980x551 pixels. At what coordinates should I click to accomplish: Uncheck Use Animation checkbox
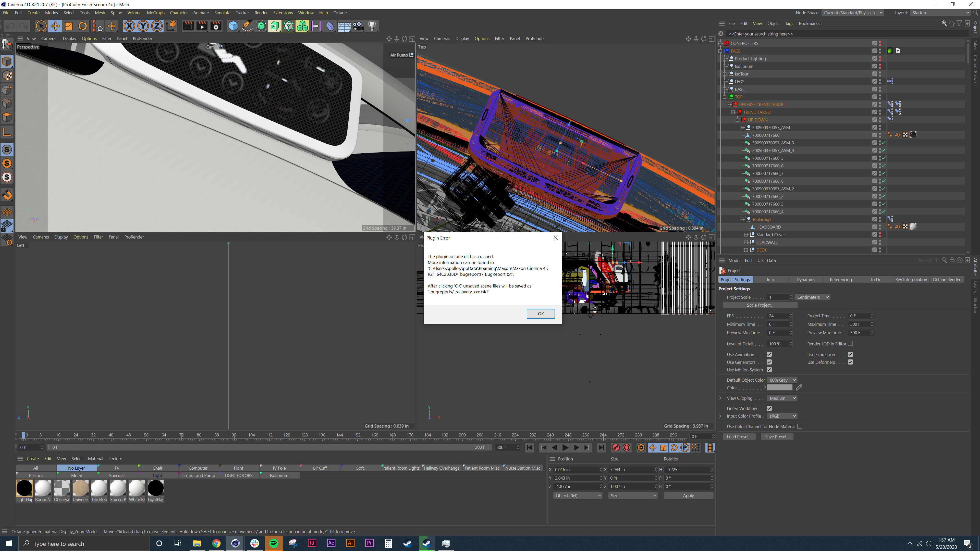769,354
